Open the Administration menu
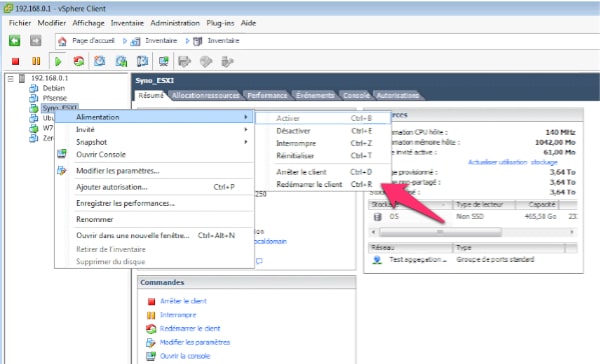 pos(175,23)
